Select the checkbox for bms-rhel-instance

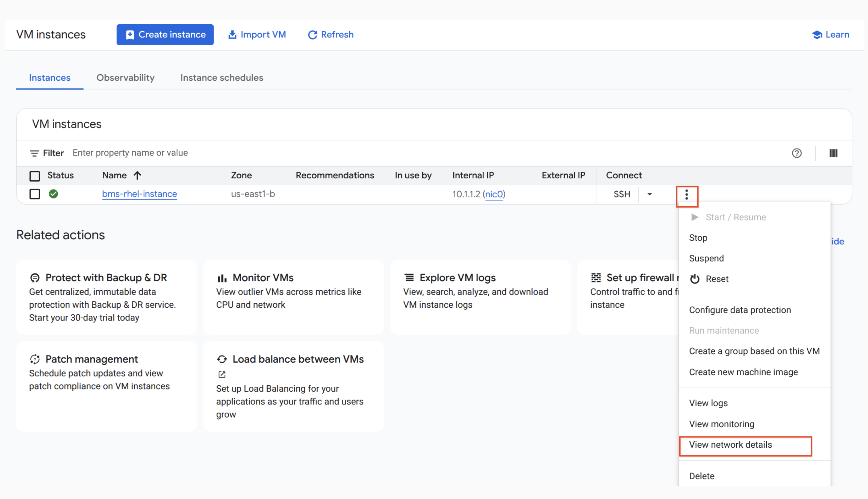pyautogui.click(x=35, y=194)
